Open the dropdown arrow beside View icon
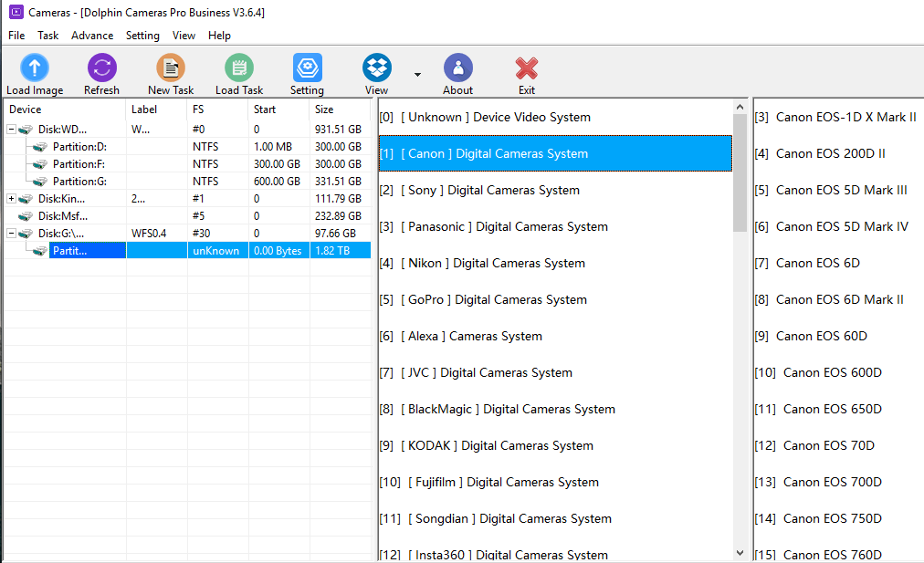 [417, 75]
